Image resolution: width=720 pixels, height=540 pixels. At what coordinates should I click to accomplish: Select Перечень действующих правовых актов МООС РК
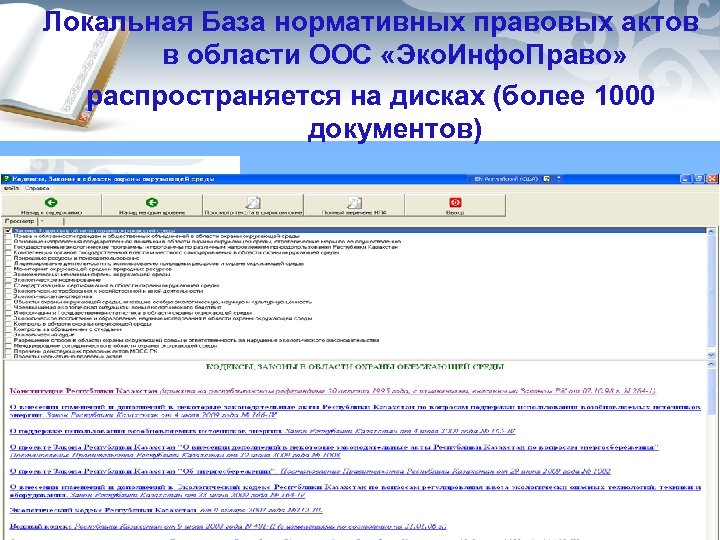coord(84,351)
